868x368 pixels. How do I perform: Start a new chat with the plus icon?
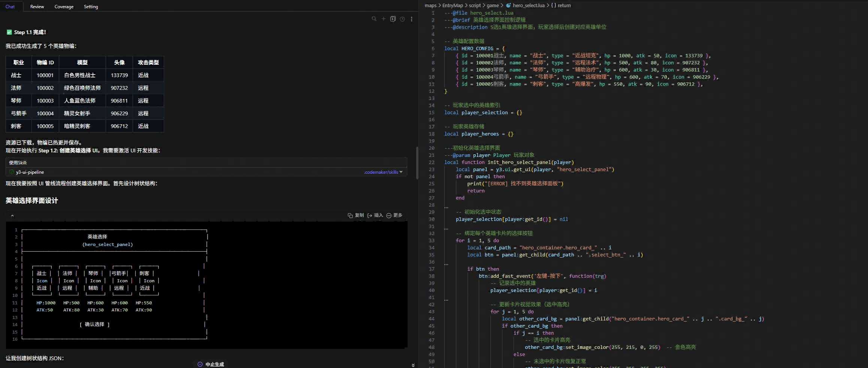point(383,19)
